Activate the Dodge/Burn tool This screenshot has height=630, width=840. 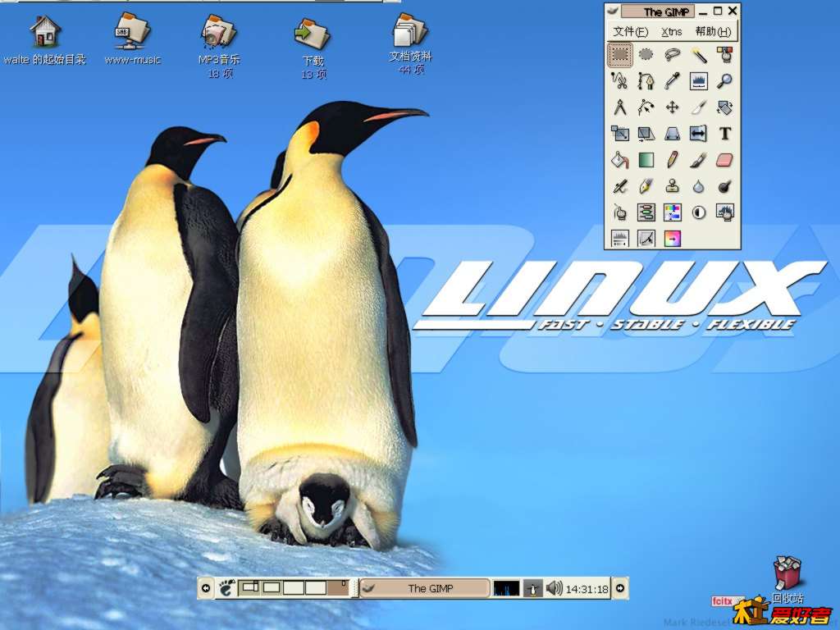725,186
